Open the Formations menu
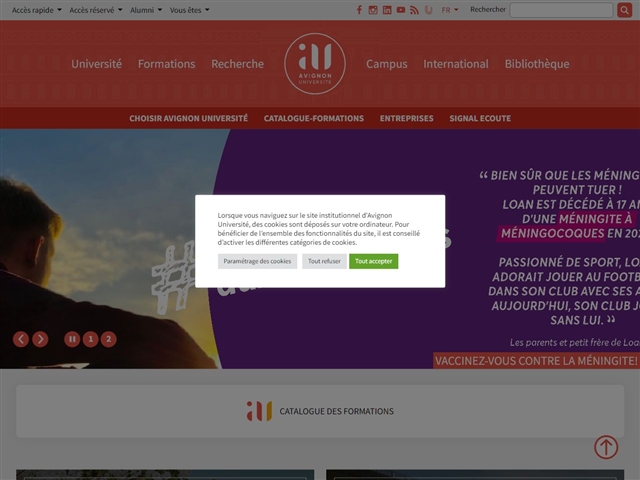This screenshot has width=640, height=480. point(167,64)
